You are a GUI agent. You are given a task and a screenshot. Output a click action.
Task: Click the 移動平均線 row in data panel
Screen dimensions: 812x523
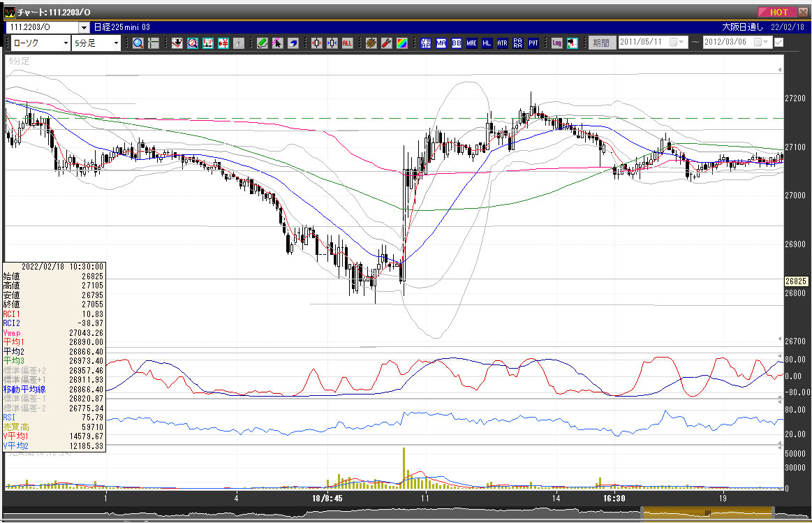pyautogui.click(x=54, y=390)
